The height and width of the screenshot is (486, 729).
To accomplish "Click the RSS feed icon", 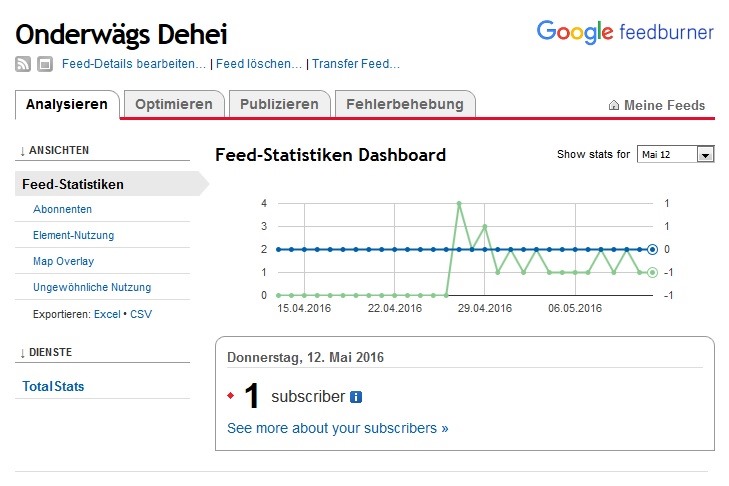I will [x=23, y=65].
